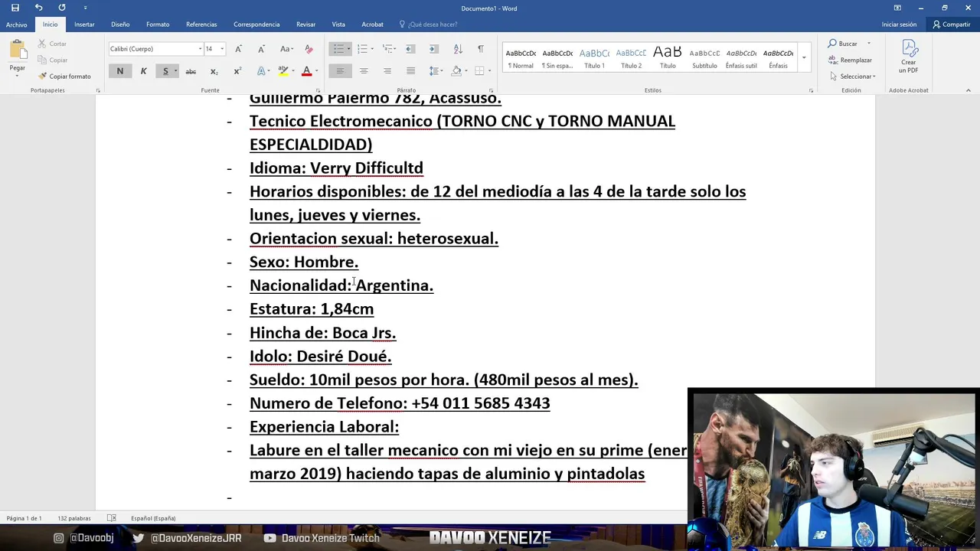Screen dimensions: 980x551
Task: Click the Buscar search button
Action: coord(842,44)
